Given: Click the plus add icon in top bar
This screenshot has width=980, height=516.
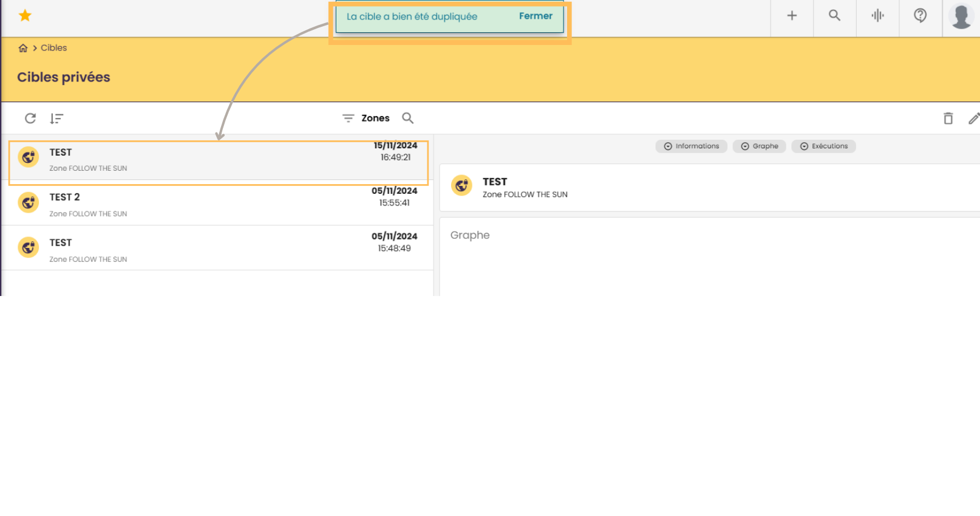Looking at the screenshot, I should 792,16.
